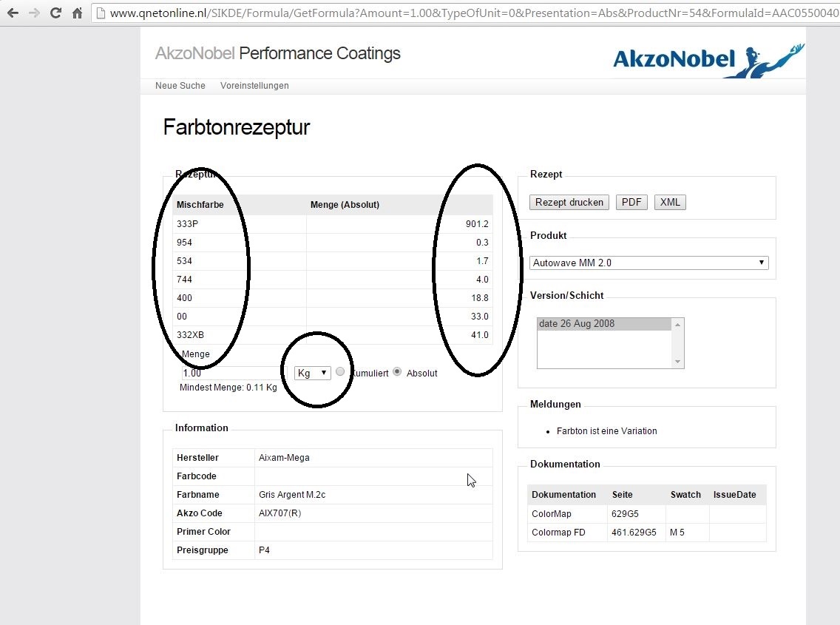840x625 pixels.
Task: Select the Absolut radio button
Action: 397,372
